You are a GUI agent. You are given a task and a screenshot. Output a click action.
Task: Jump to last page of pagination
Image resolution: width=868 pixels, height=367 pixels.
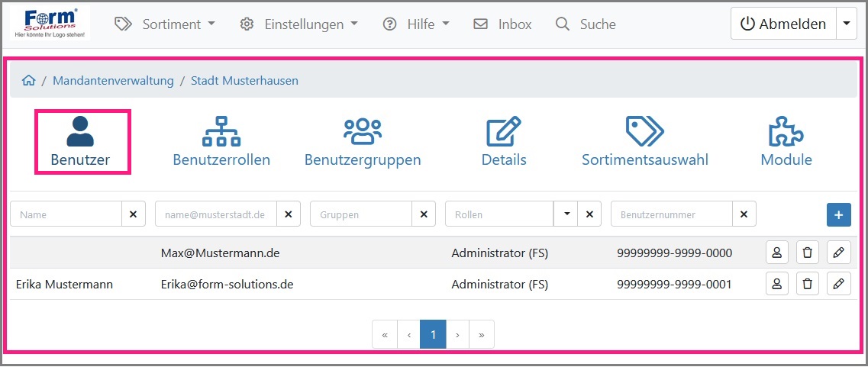482,334
